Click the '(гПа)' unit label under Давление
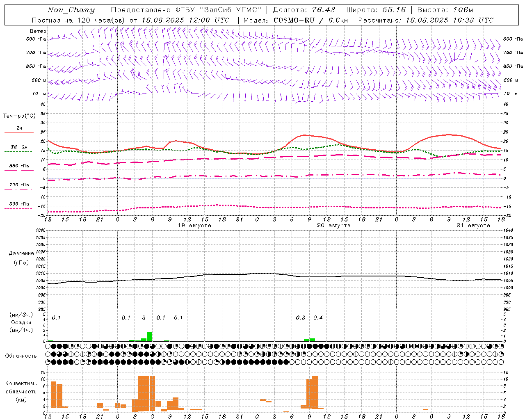 pyautogui.click(x=21, y=263)
